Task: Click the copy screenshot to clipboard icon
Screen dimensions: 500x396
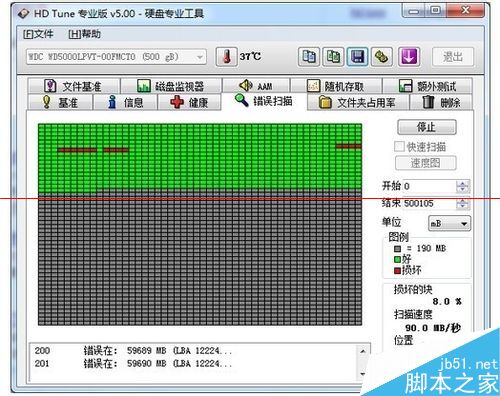Action: [x=333, y=57]
